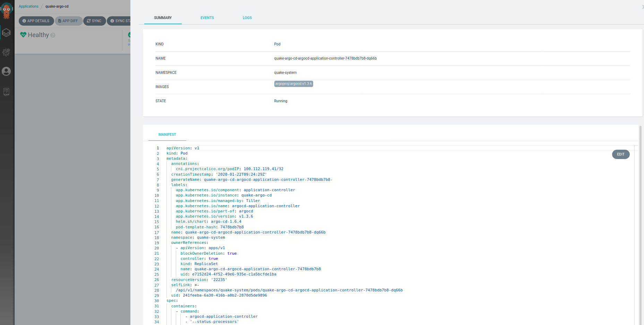Click the Running state value
644x325 pixels.
point(281,101)
